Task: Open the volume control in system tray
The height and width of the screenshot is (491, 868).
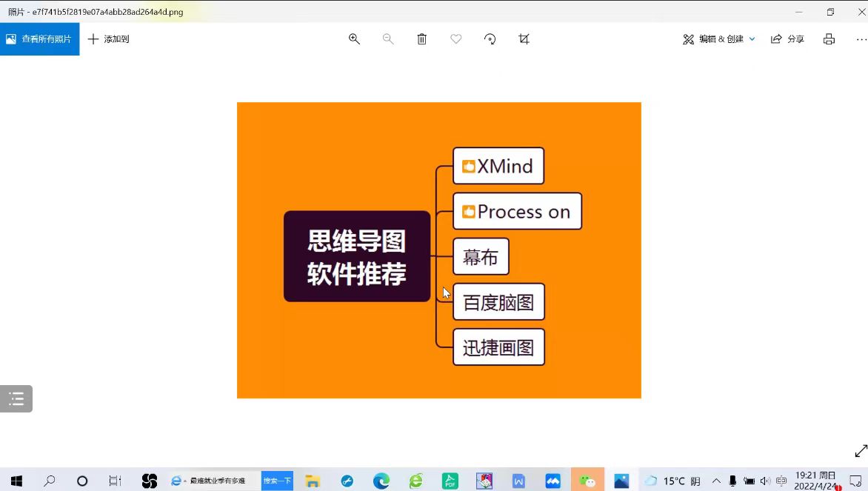Action: click(x=765, y=481)
